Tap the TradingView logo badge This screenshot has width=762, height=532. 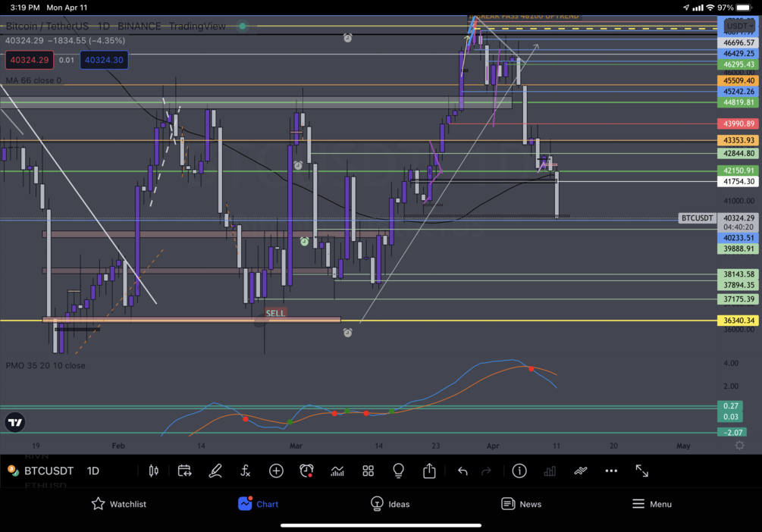point(15,422)
